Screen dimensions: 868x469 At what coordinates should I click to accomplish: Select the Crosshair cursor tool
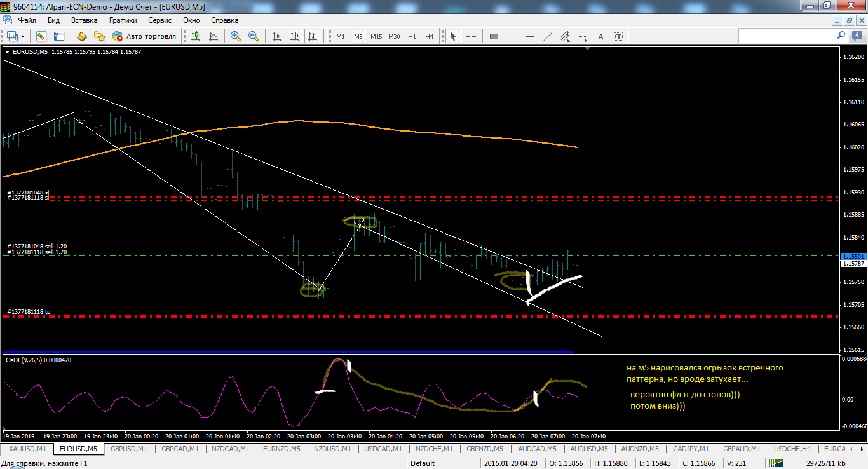pos(471,36)
